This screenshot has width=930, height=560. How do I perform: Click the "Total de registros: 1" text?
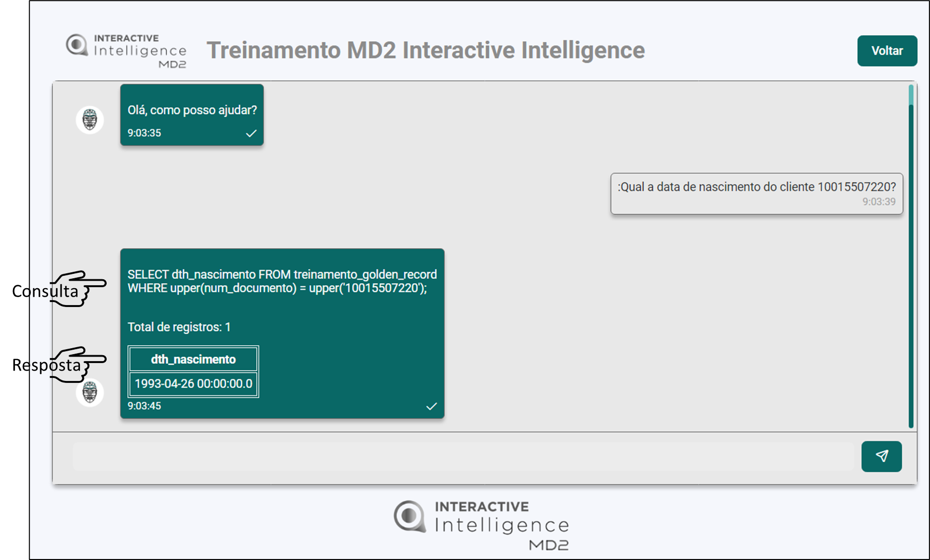tap(179, 327)
